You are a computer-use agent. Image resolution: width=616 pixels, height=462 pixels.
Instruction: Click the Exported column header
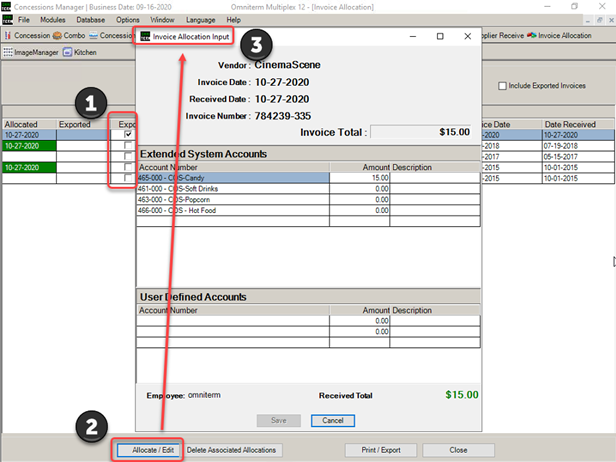82,124
